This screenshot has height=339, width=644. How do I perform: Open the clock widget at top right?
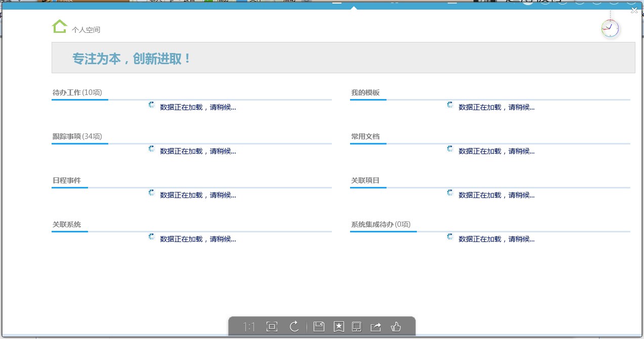(x=610, y=28)
